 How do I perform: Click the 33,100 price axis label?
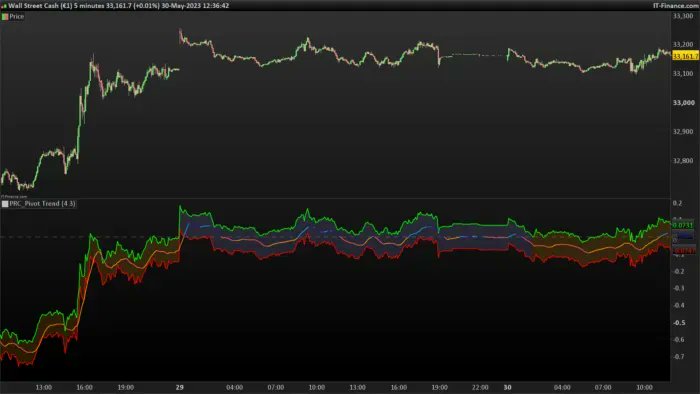pos(683,74)
